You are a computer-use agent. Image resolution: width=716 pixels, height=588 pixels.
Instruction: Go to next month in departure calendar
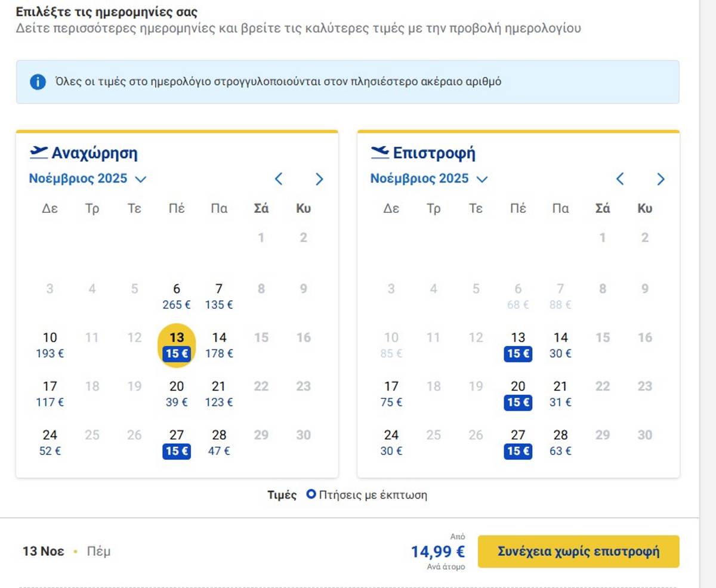pyautogui.click(x=319, y=179)
